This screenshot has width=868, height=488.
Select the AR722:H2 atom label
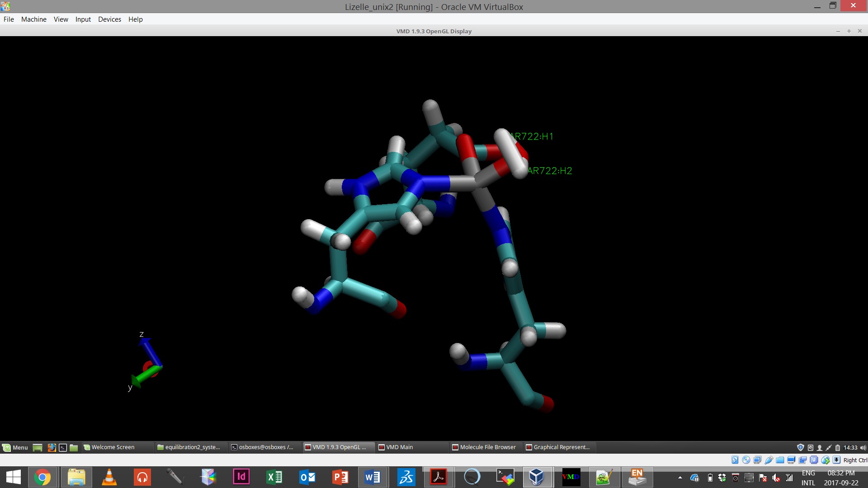click(550, 171)
